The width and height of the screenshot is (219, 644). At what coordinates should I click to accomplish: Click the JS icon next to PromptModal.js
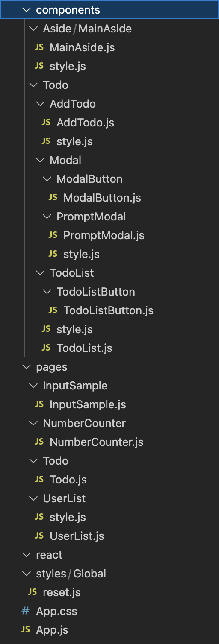click(53, 235)
